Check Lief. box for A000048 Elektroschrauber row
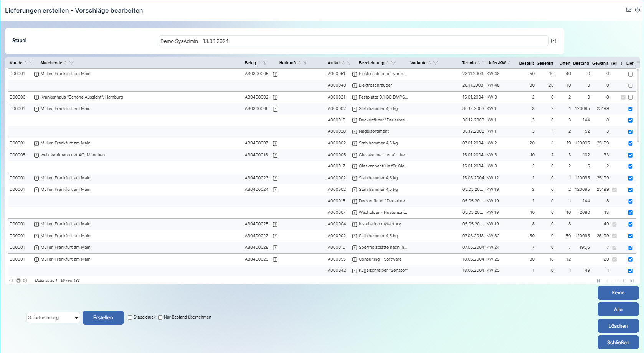Image resolution: width=644 pixels, height=353 pixels. click(x=631, y=86)
